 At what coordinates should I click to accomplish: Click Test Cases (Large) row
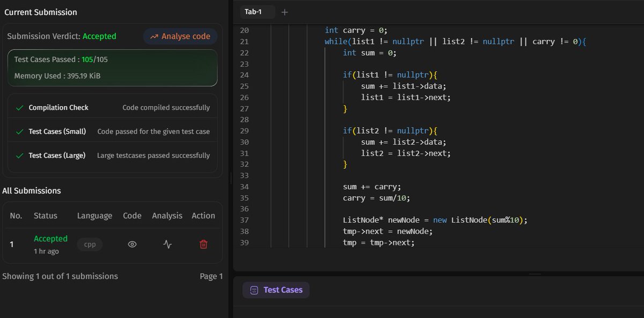[113, 155]
